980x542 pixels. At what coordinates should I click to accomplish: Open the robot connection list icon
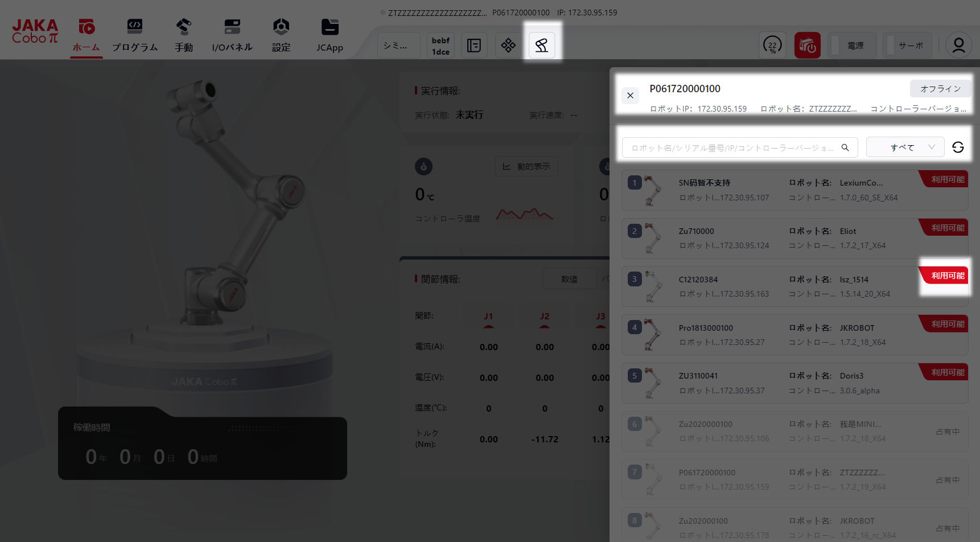(x=542, y=45)
